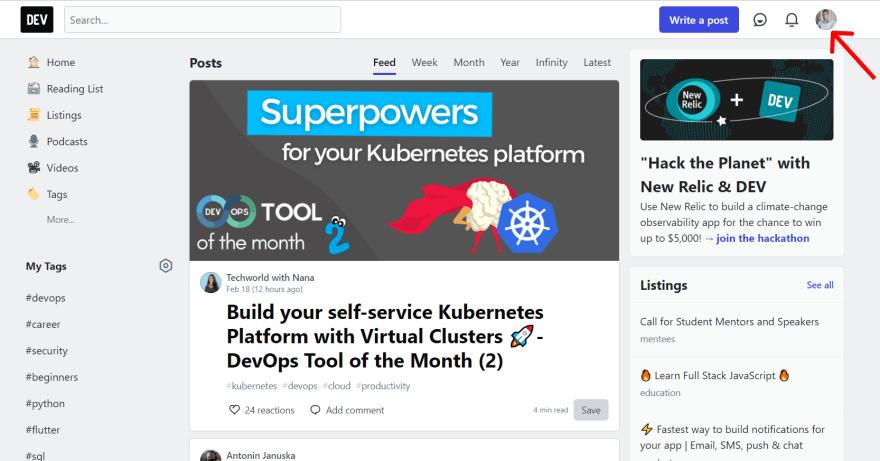Image resolution: width=880 pixels, height=461 pixels.
Task: Open the Connect chat icon
Action: 760,20
